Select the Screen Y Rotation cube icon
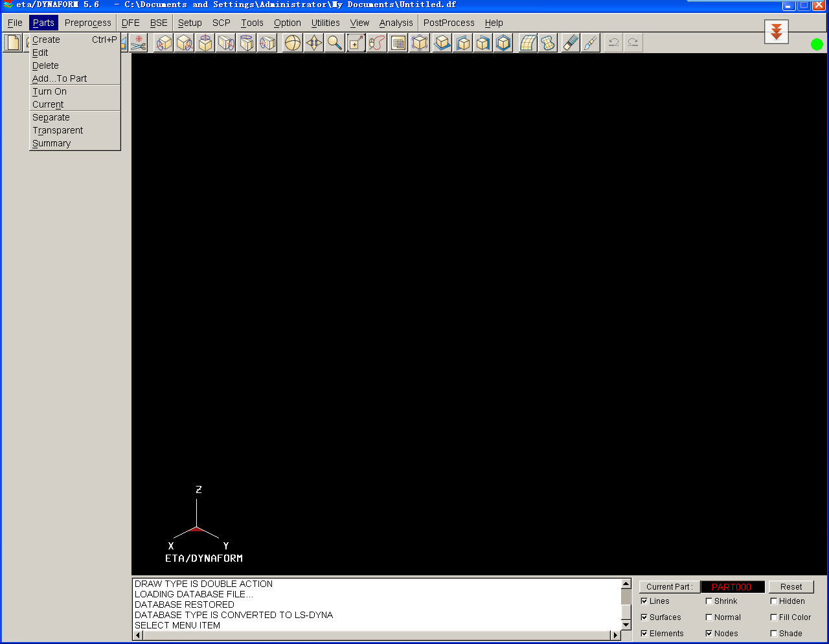Image resolution: width=829 pixels, height=644 pixels. click(x=247, y=43)
